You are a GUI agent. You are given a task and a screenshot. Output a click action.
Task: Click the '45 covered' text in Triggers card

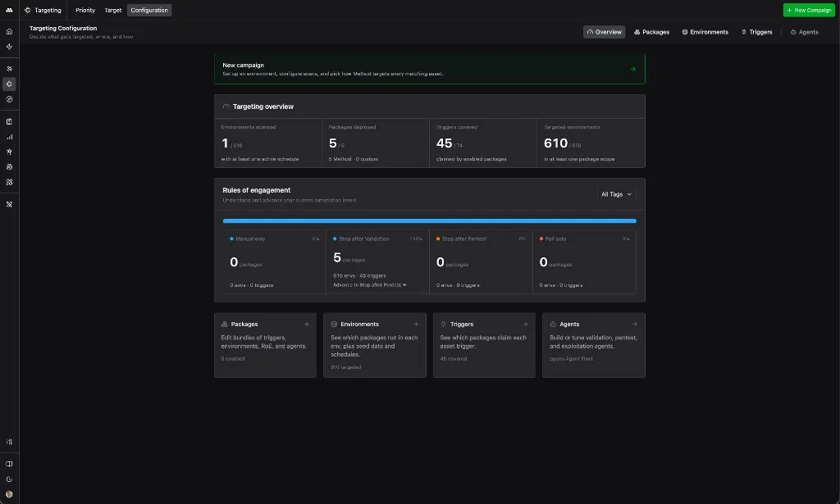coord(453,359)
